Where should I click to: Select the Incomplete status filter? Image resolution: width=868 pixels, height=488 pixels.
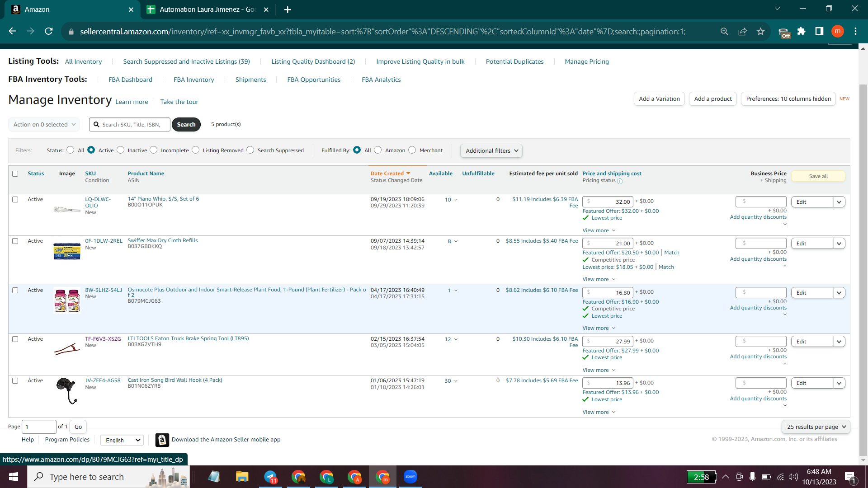pos(154,150)
